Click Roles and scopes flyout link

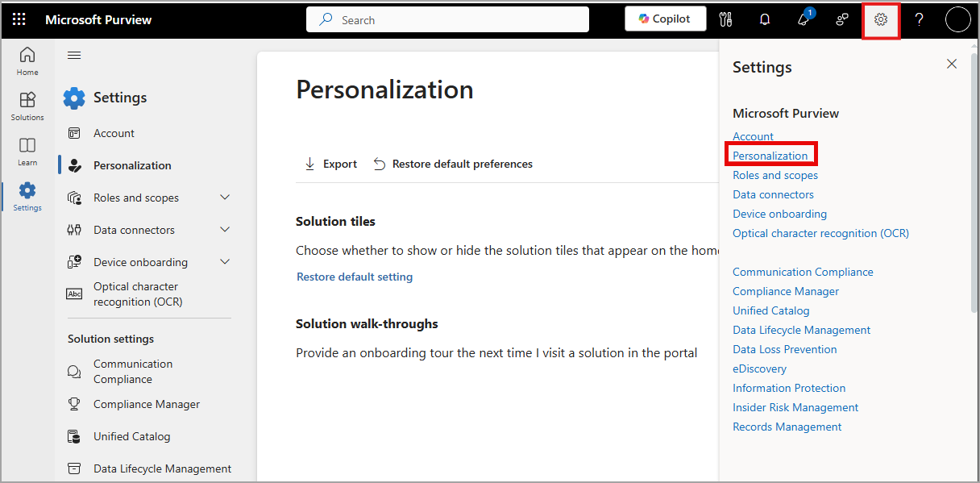point(775,175)
